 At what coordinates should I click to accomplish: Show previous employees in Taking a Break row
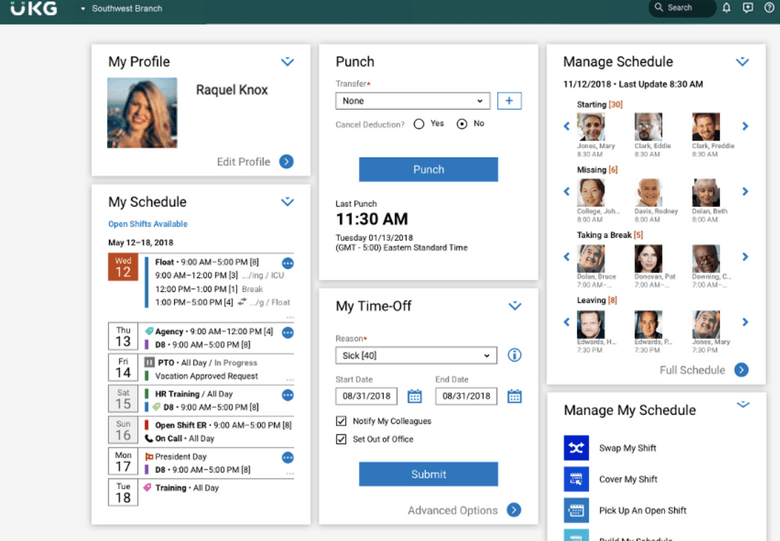pos(567,257)
